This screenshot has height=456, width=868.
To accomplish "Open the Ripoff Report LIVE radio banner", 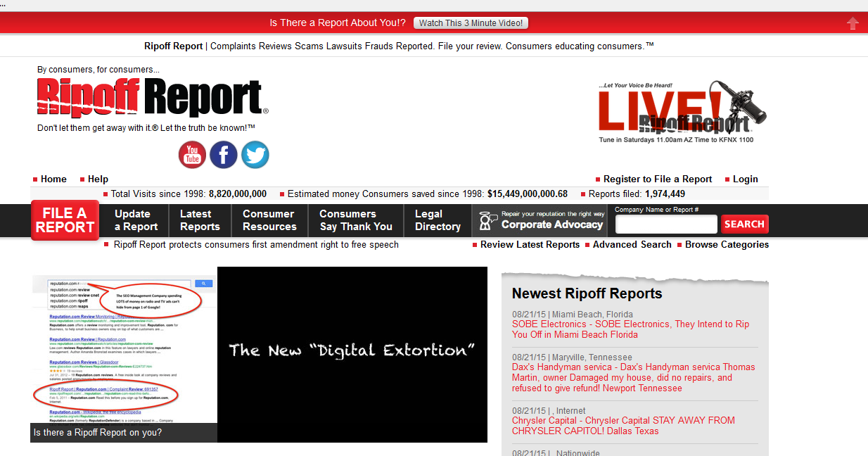I will click(682, 112).
